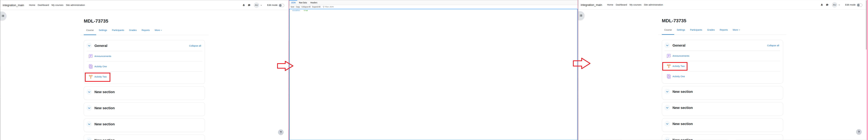Open Grades tab in right page
868x140 pixels.
711,30
